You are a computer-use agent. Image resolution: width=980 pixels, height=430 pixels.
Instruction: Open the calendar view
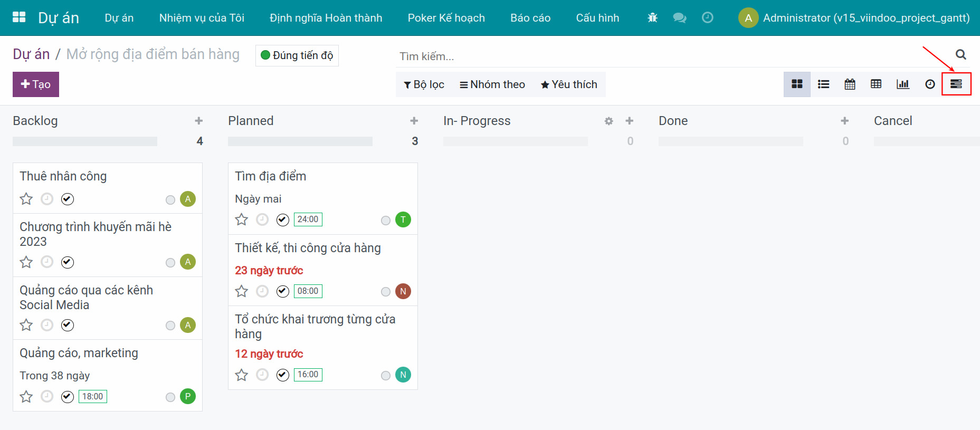850,84
